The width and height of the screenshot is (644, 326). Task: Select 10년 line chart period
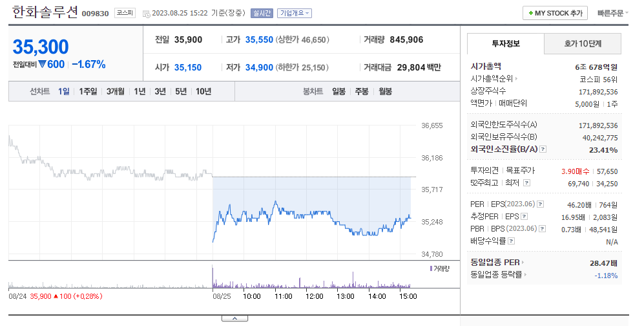203,91
